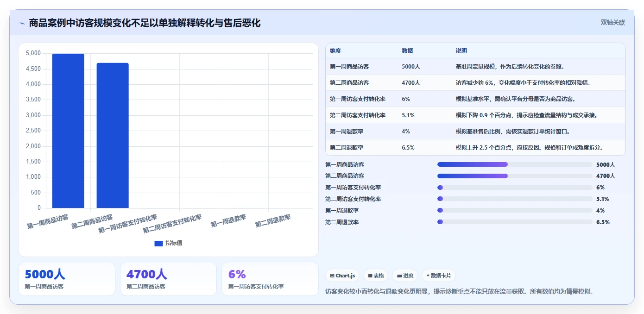Screen dimensions: 644x314
Task: Click the 5.1% value in the table
Action: (408, 115)
